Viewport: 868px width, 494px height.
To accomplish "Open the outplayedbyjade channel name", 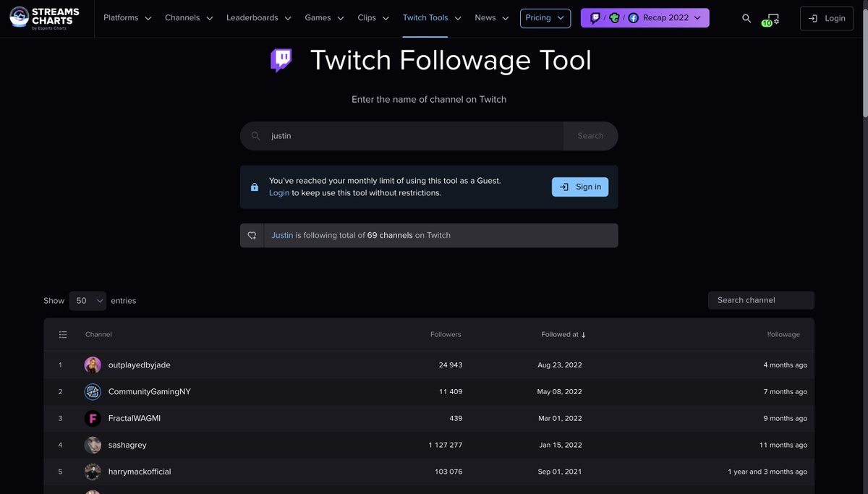I will [x=140, y=365].
